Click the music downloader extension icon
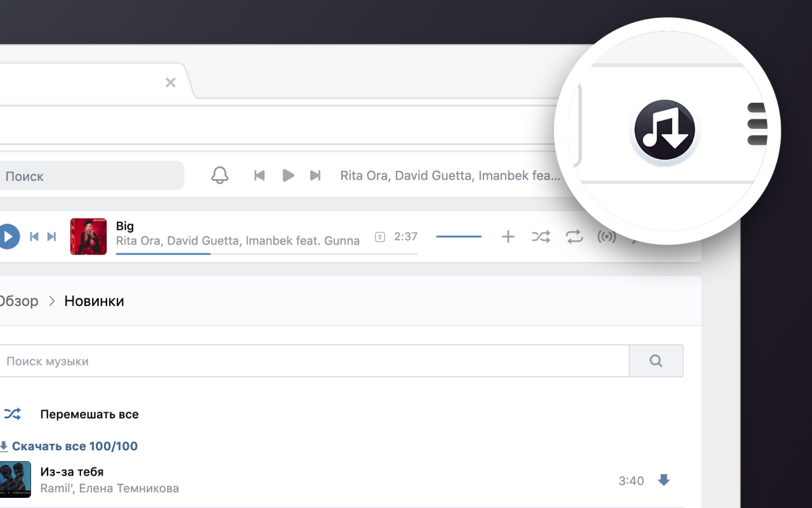This screenshot has width=812, height=508. point(664,130)
